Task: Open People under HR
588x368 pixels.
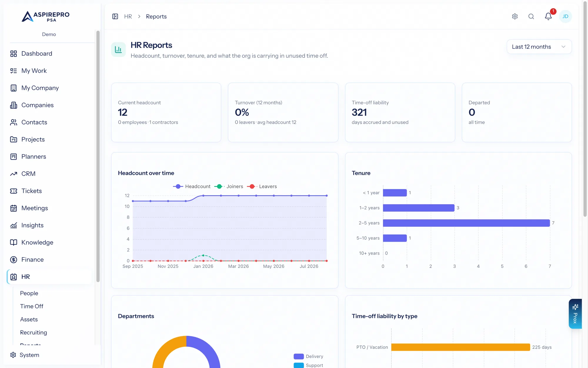Action: (29, 293)
